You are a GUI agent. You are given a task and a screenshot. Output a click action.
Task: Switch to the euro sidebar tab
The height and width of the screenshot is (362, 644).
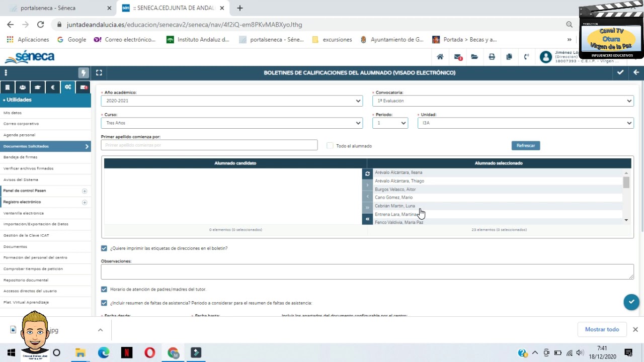53,87
